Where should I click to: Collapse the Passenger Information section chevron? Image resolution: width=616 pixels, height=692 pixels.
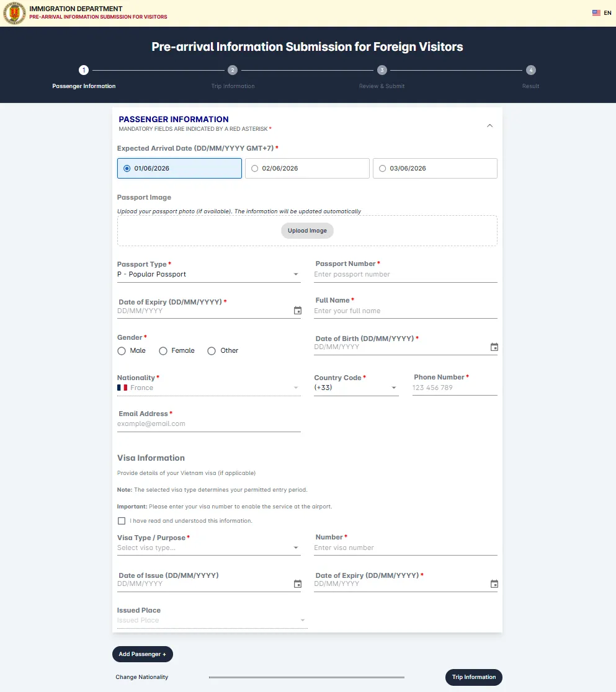[489, 126]
